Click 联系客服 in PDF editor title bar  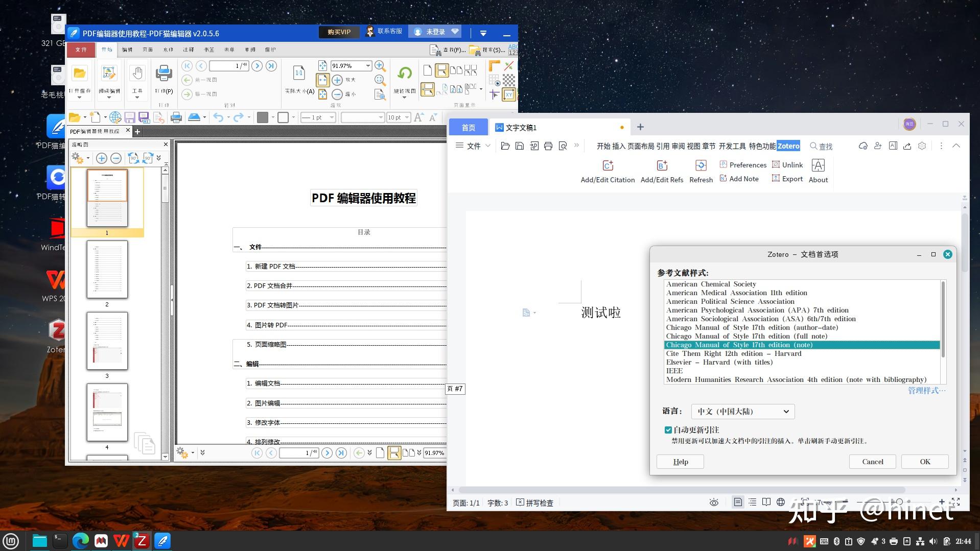coord(384,32)
